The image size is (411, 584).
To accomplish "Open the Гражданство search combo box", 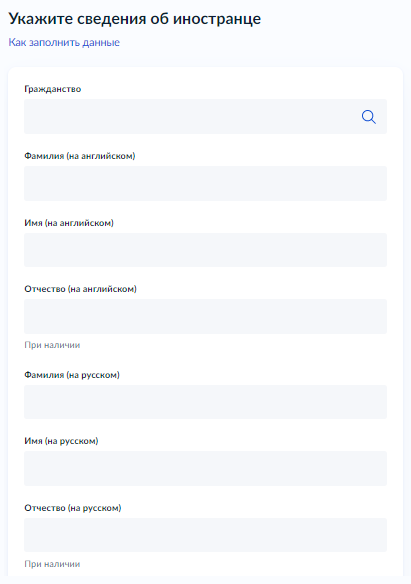I will pyautogui.click(x=206, y=117).
